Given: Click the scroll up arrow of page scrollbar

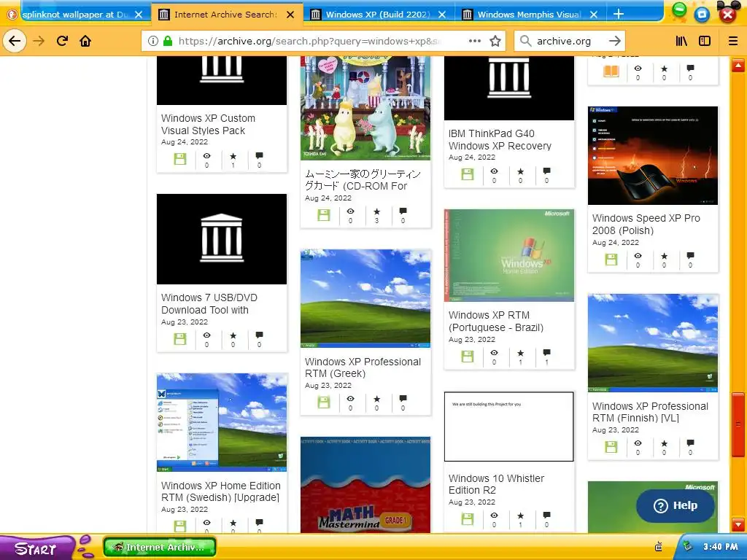Looking at the screenshot, I should [x=738, y=65].
